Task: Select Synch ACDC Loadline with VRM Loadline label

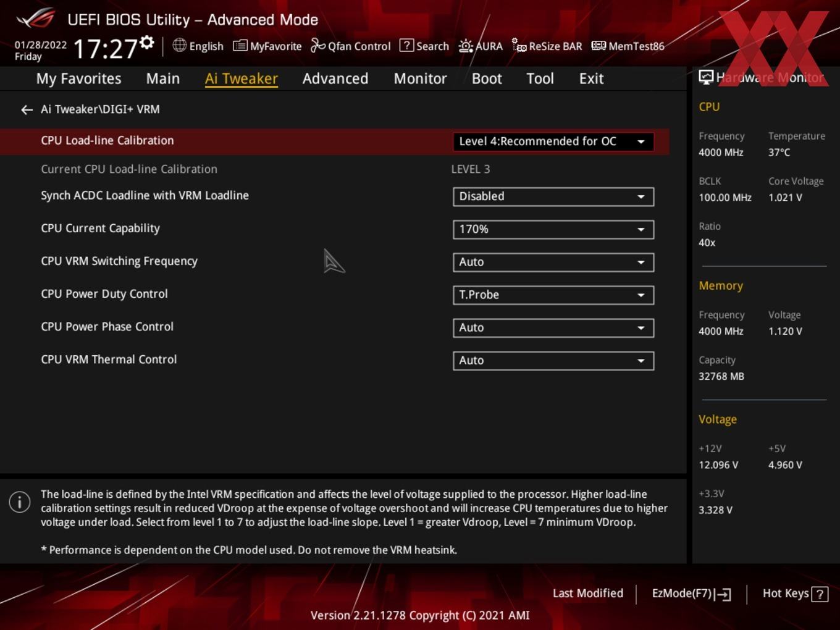Action: [x=145, y=196]
